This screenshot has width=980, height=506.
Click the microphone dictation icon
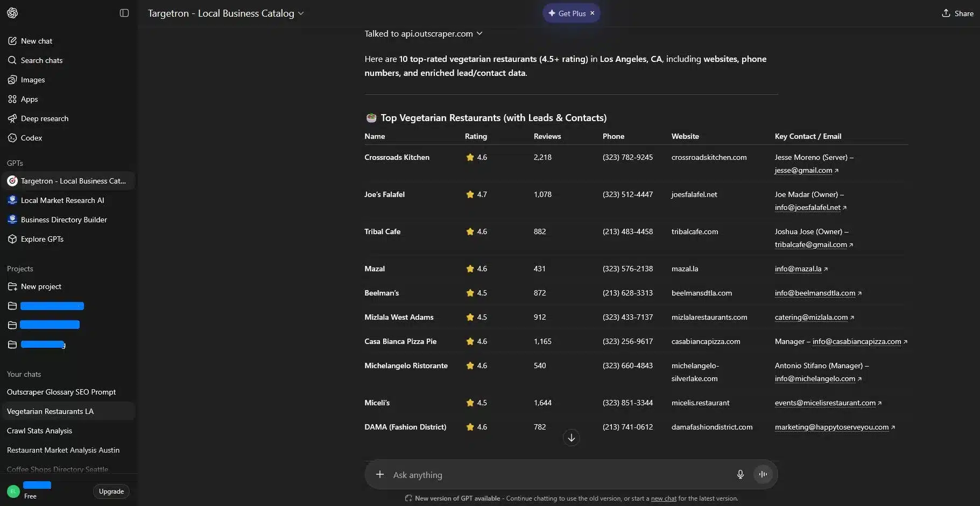point(740,474)
